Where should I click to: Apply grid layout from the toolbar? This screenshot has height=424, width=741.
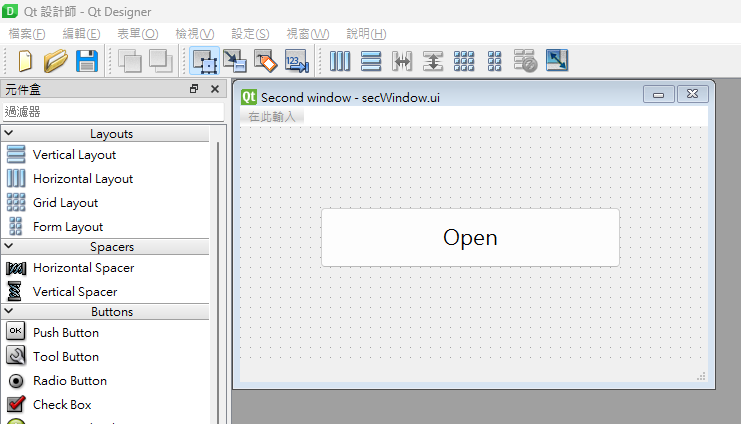464,61
